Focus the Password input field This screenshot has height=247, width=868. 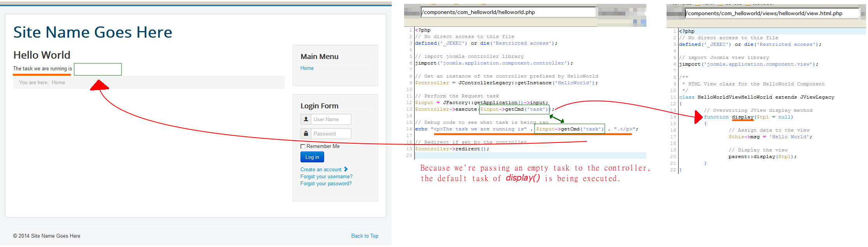[x=331, y=134]
